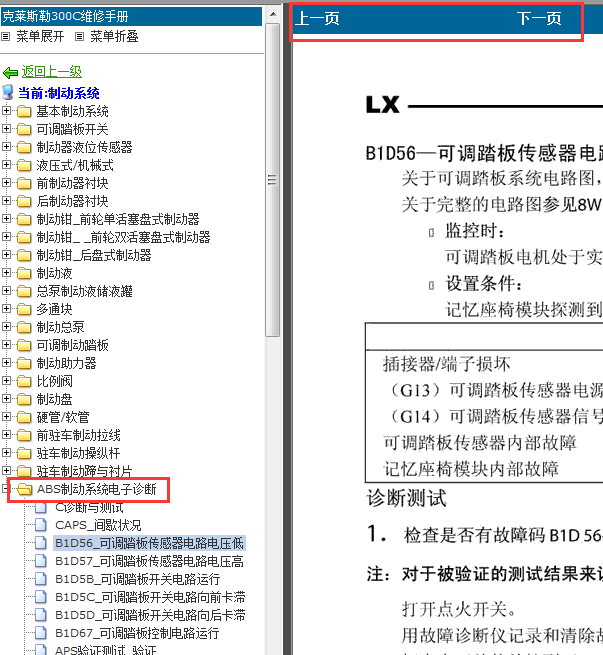Select ABS制动系统电子诊断 tree item
Screen dimensions: 603x655
coord(96,489)
